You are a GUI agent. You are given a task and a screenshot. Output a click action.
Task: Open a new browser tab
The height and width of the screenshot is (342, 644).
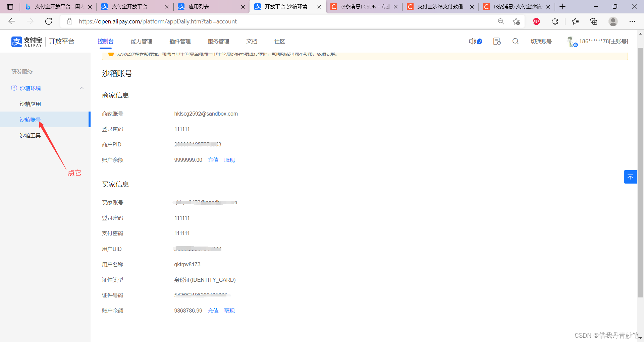click(x=562, y=7)
